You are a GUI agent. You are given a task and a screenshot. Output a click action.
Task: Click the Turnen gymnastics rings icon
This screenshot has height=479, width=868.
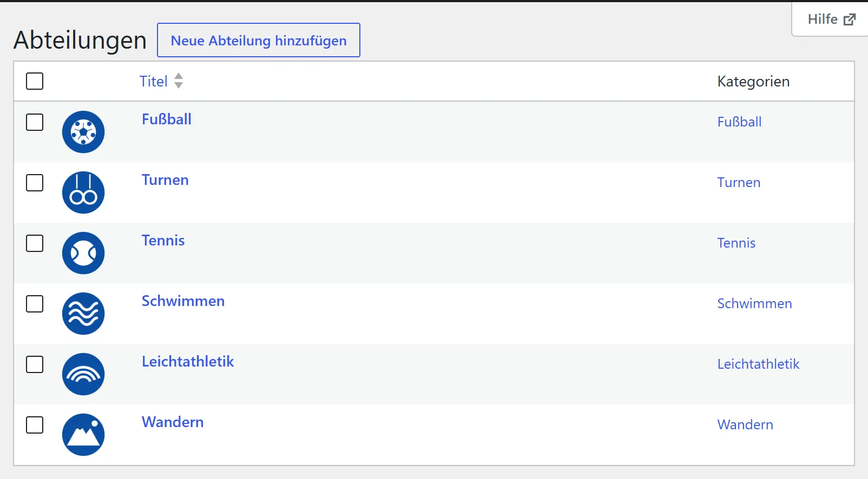click(x=83, y=192)
